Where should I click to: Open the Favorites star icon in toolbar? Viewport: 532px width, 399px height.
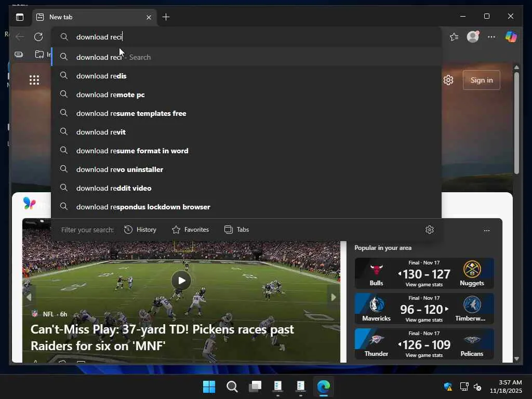pyautogui.click(x=454, y=37)
